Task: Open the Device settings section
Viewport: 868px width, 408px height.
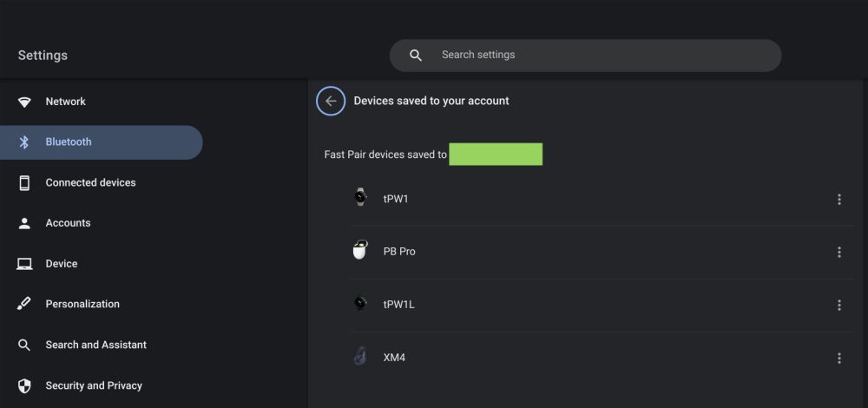Action: click(x=62, y=264)
